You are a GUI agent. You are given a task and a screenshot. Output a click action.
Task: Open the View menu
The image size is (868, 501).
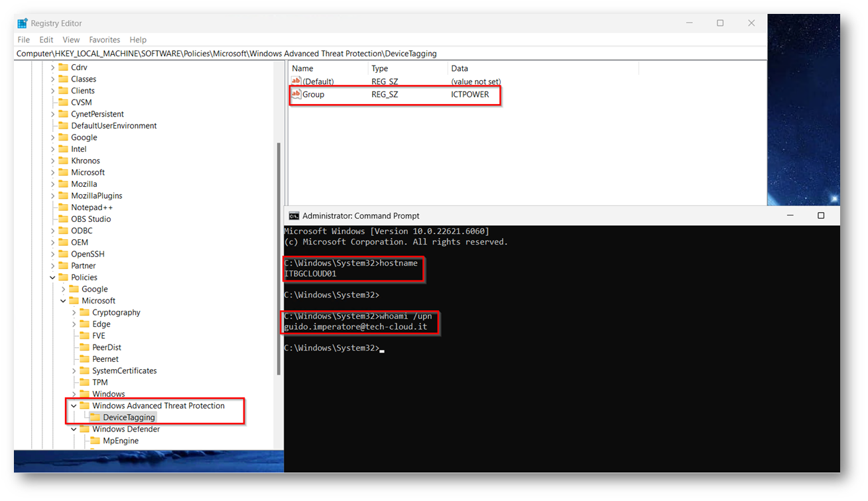pyautogui.click(x=71, y=40)
